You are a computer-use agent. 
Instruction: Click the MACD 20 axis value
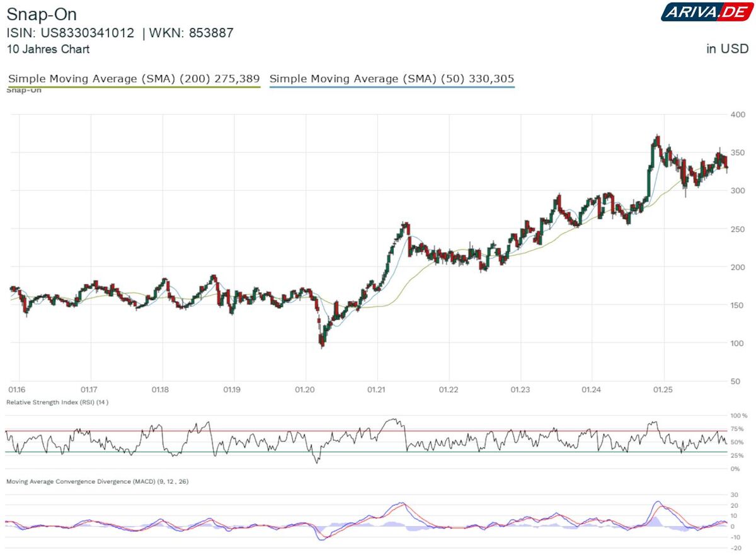(735, 505)
